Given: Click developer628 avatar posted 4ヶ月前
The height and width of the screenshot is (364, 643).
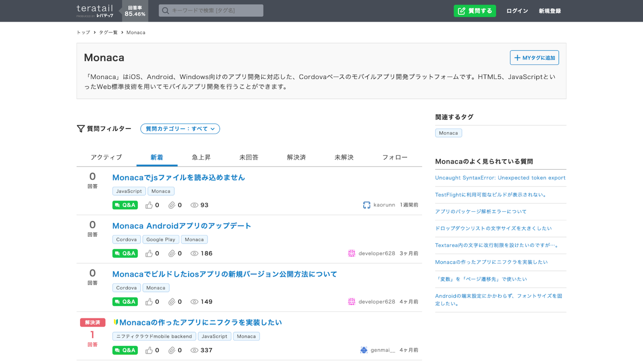Looking at the screenshot, I should point(352,302).
